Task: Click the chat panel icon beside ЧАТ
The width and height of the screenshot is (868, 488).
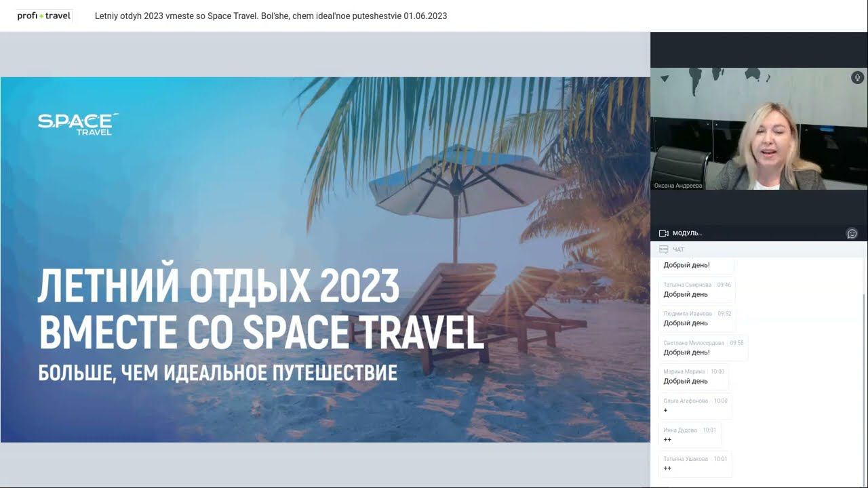Action: click(x=664, y=249)
